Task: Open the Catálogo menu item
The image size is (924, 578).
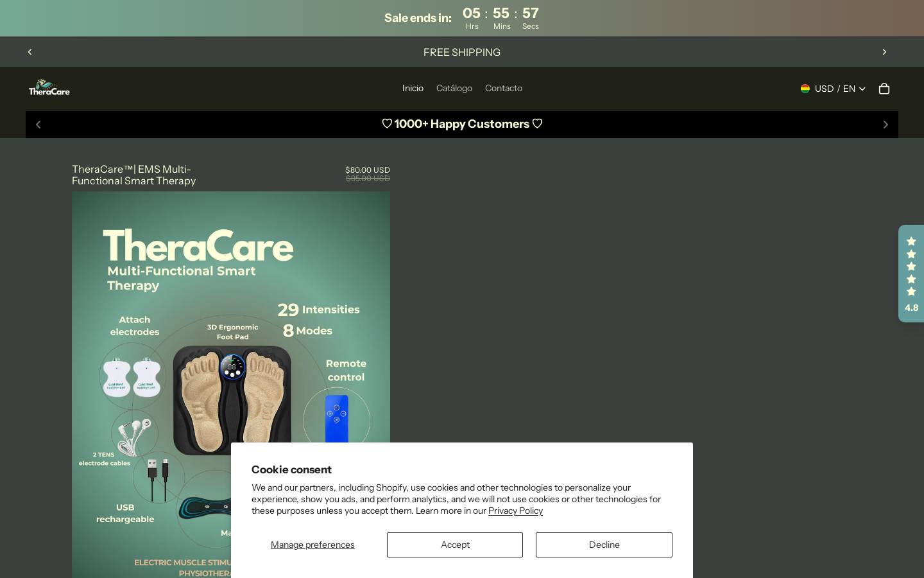Action: (x=454, y=88)
